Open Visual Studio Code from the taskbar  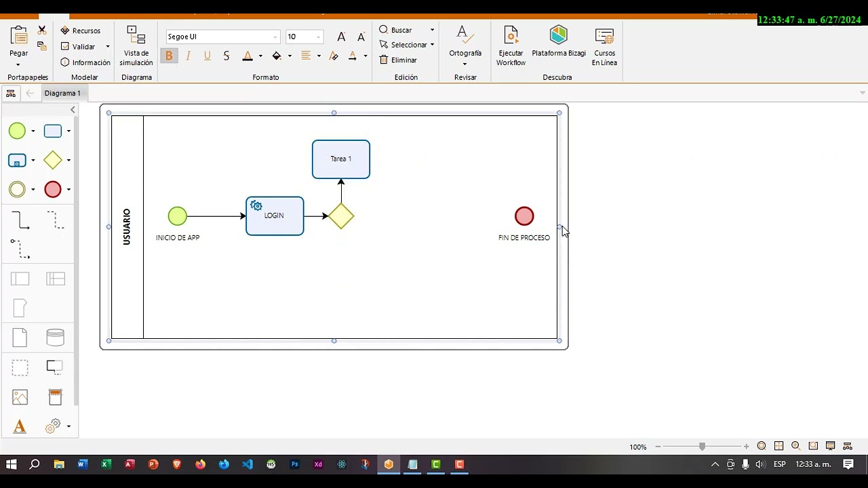coord(248,464)
